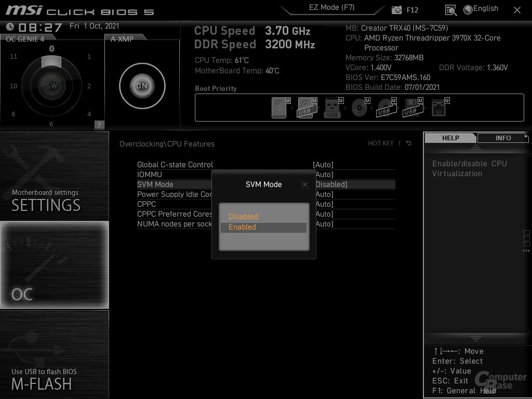
Task: Open the OC overclocking section
Action: pos(54,265)
